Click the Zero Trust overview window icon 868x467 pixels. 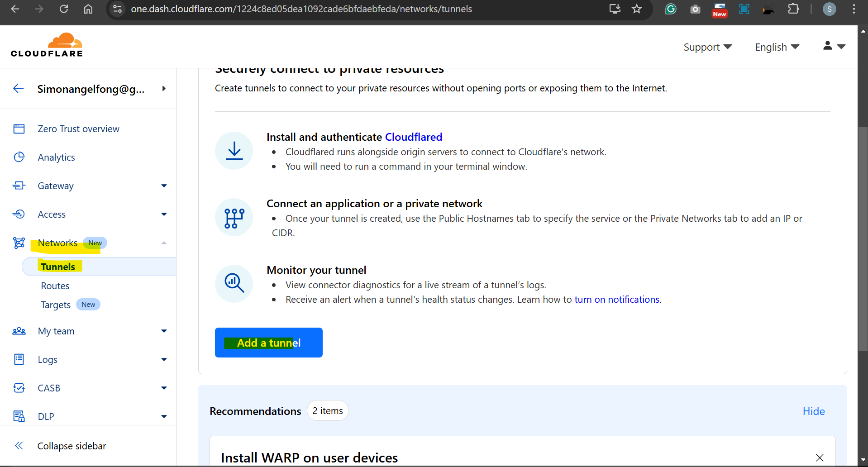[x=19, y=129]
